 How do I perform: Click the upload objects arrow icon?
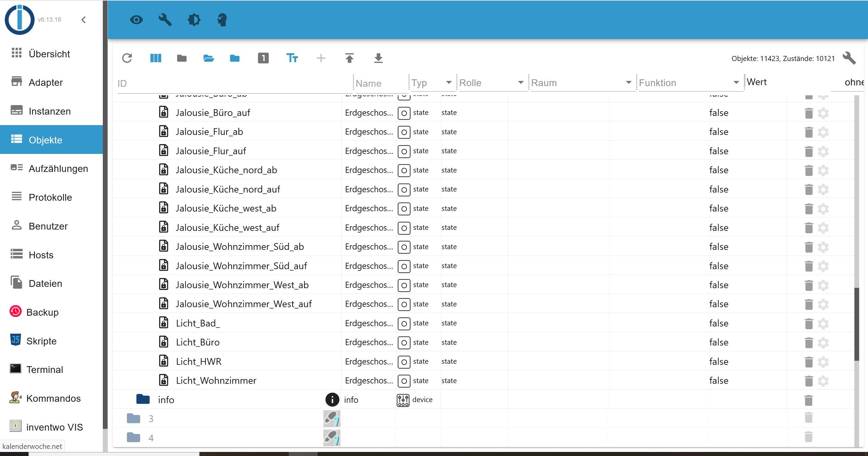click(350, 58)
